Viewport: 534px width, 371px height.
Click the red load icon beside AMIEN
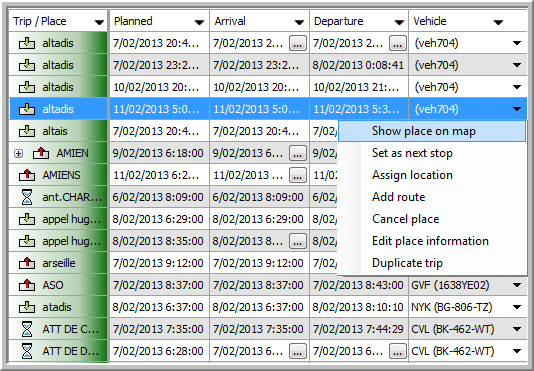click(41, 153)
